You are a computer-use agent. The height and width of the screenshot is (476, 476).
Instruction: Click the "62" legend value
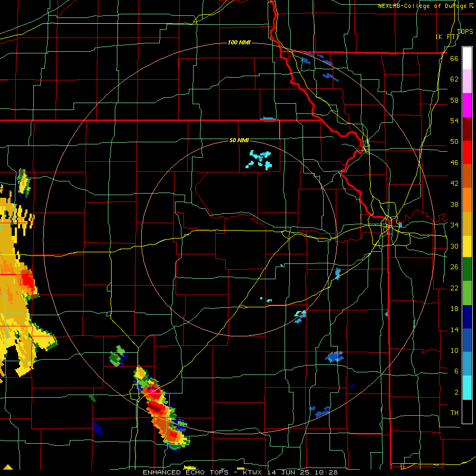click(454, 79)
